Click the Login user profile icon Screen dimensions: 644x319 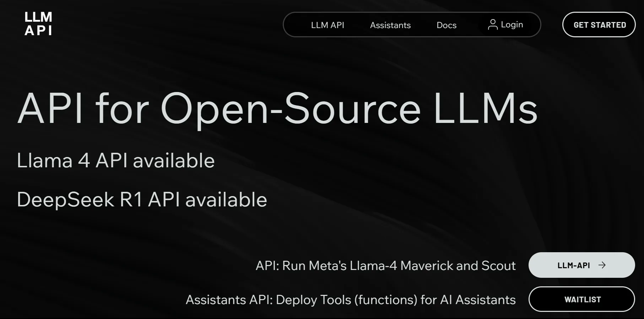(x=492, y=25)
